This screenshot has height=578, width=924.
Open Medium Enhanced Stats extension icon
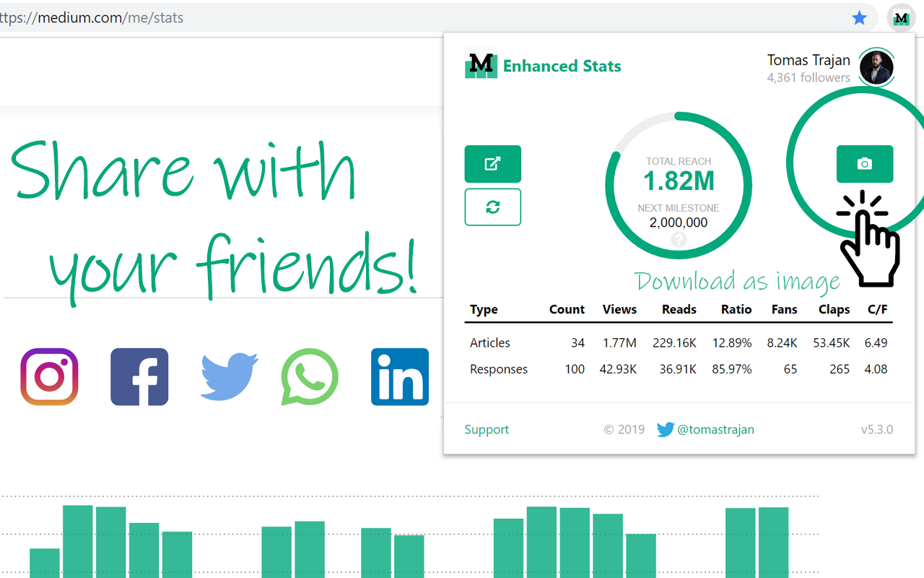[901, 18]
